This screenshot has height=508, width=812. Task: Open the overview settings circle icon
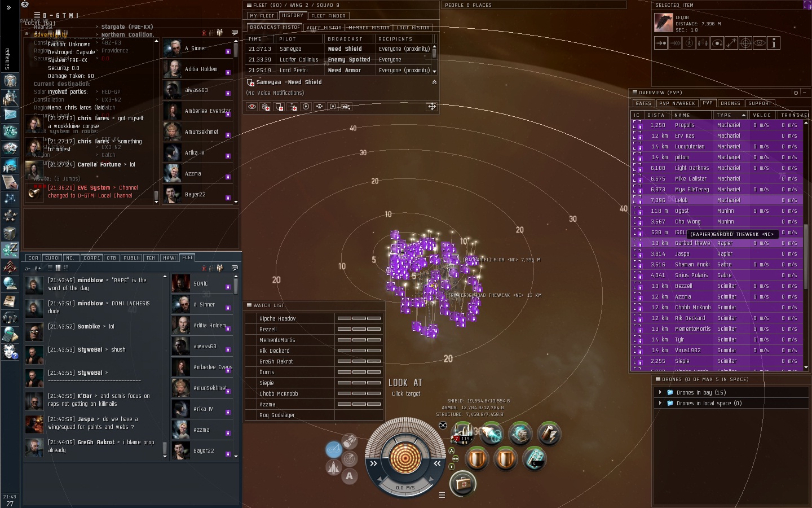point(796,93)
